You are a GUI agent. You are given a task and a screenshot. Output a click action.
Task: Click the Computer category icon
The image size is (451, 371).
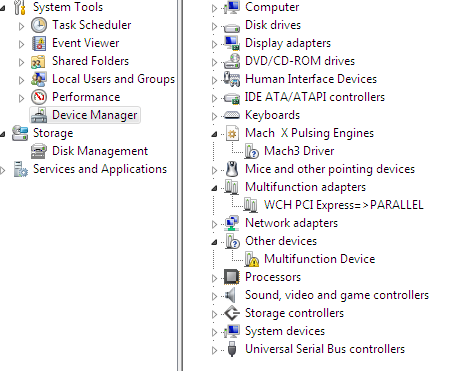click(232, 7)
